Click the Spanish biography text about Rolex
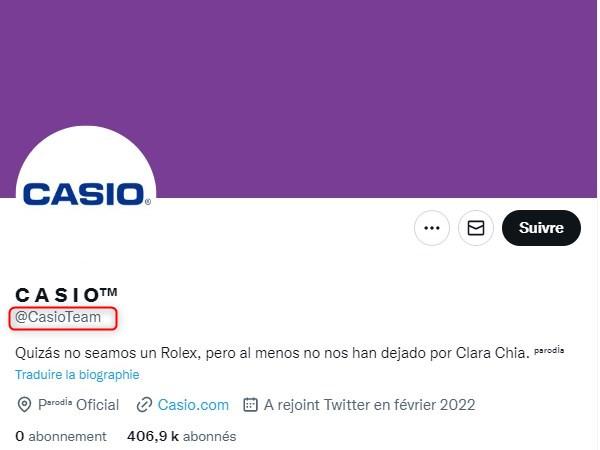 (272, 353)
